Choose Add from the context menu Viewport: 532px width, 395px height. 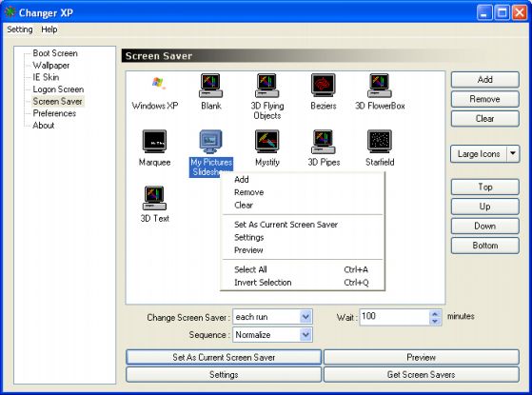[x=303, y=180]
